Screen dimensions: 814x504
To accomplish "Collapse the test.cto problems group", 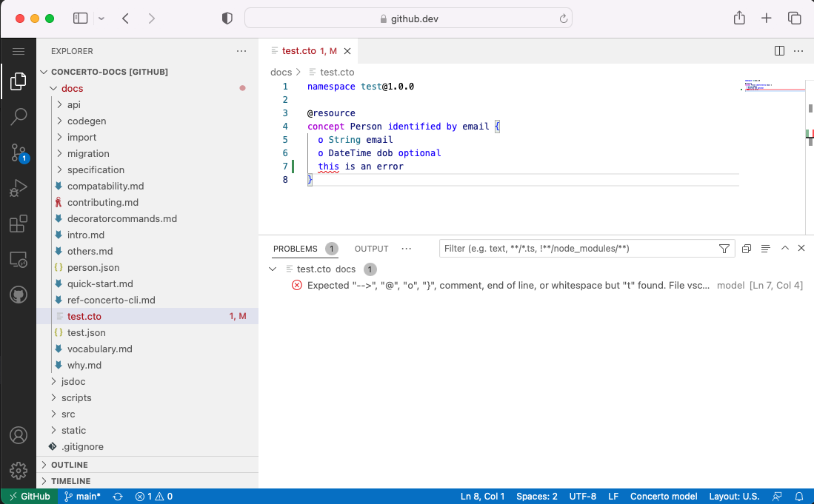I will click(273, 269).
